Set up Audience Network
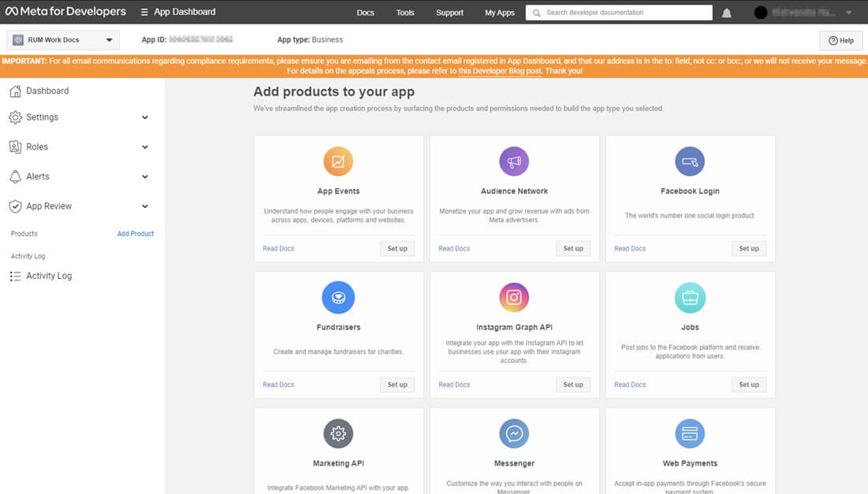The image size is (868, 494). [573, 248]
